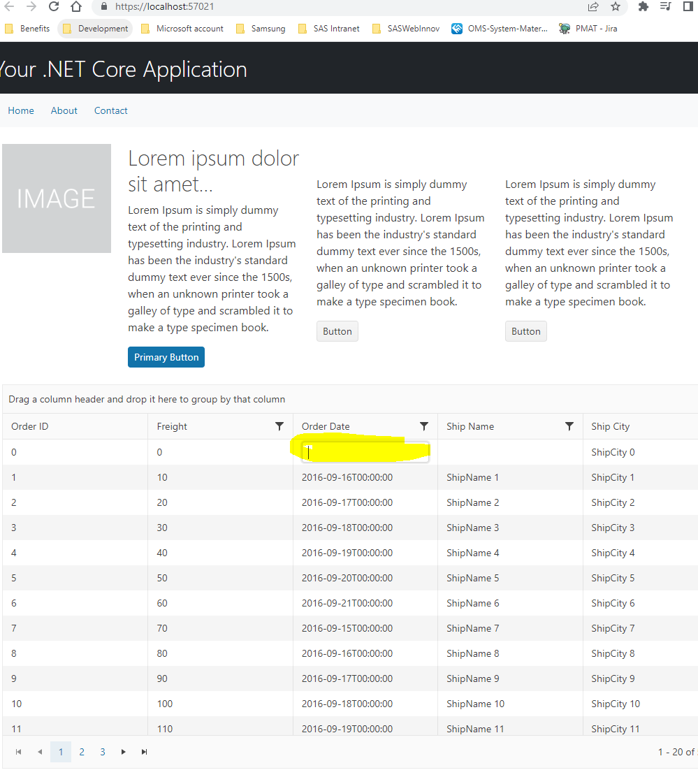Image resolution: width=698 pixels, height=784 pixels.
Task: Open the PMAT - Jira bookmark
Action: (588, 29)
